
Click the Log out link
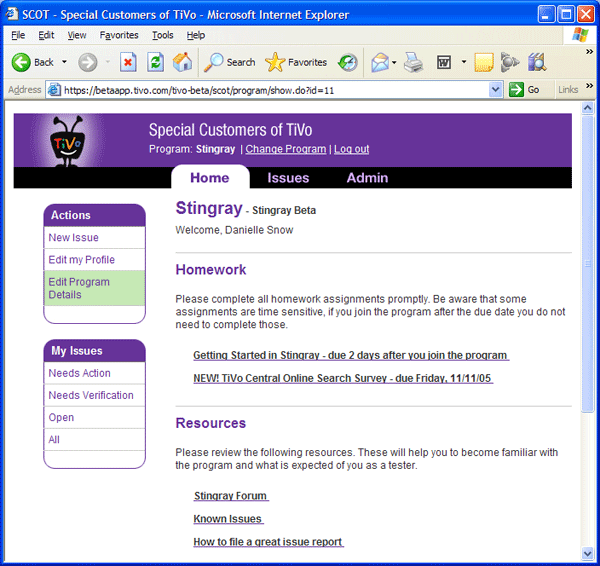(x=351, y=149)
